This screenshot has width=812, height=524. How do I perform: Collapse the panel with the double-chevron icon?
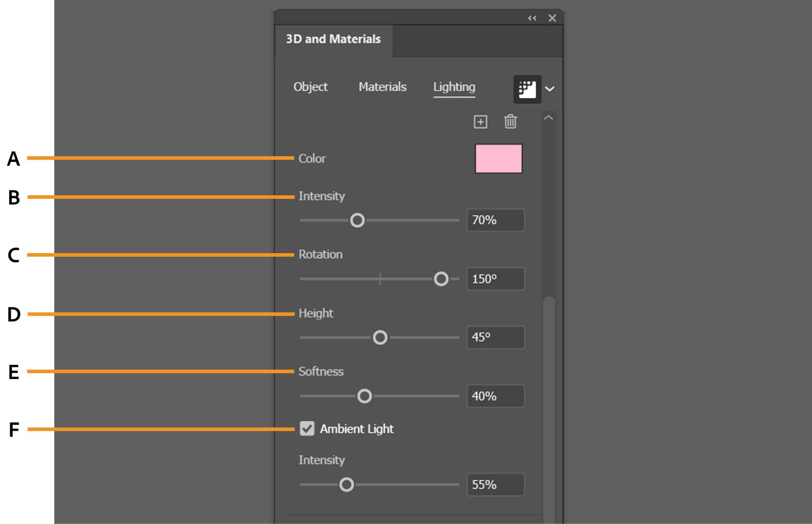tap(532, 18)
